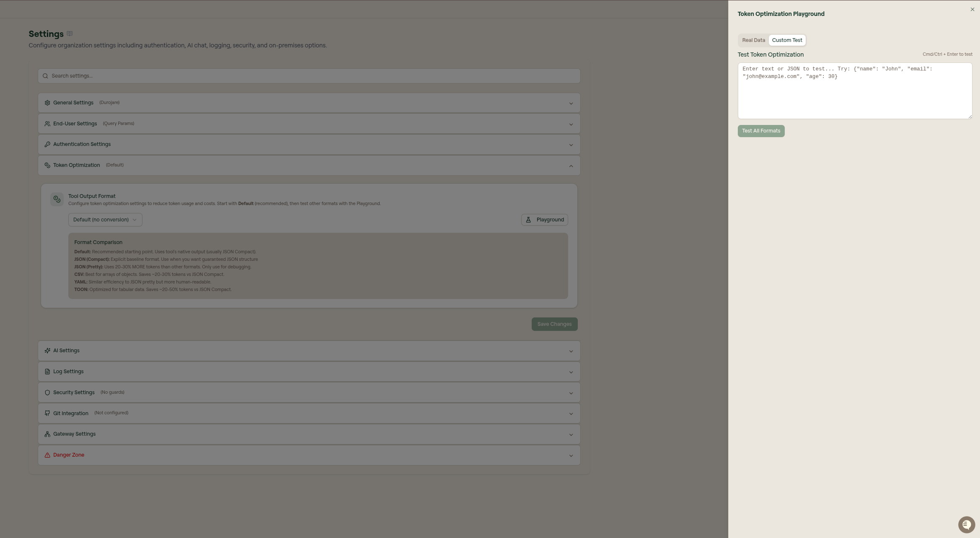The height and width of the screenshot is (538, 980).
Task: Click the (Durojare) label
Action: [x=109, y=102]
